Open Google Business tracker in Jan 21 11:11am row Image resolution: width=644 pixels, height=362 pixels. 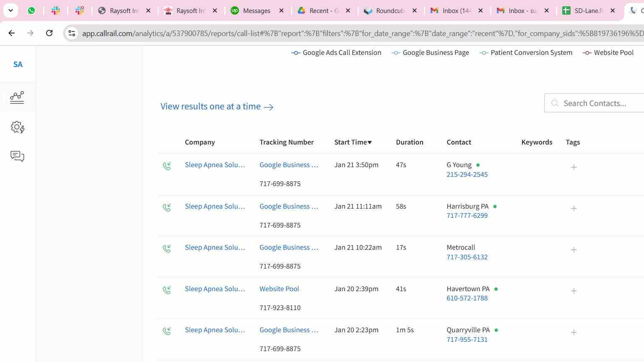288,207
